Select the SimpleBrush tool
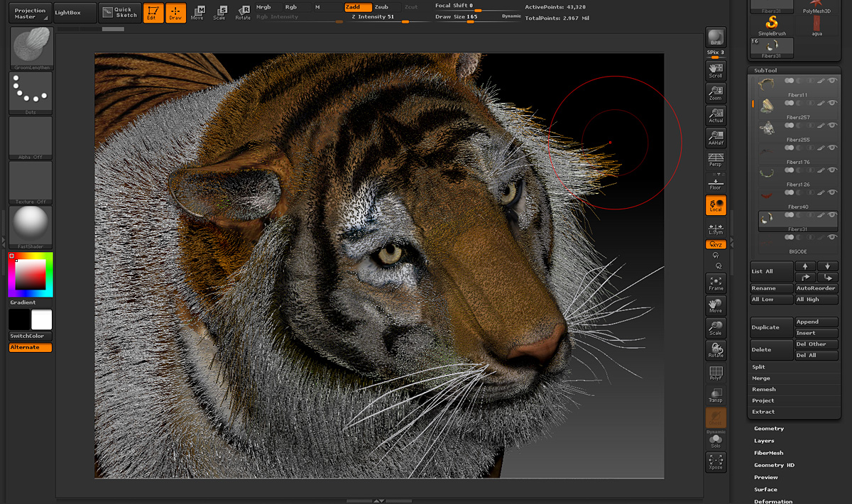The image size is (852, 504). (772, 25)
